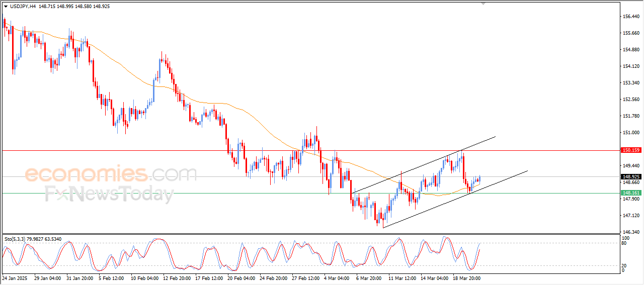644x285 pixels.
Task: Click the 24 Feb 20:00 time label
Action: 273,278
